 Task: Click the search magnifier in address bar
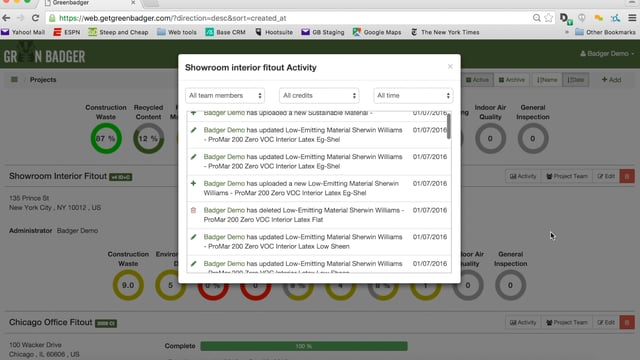(x=537, y=18)
